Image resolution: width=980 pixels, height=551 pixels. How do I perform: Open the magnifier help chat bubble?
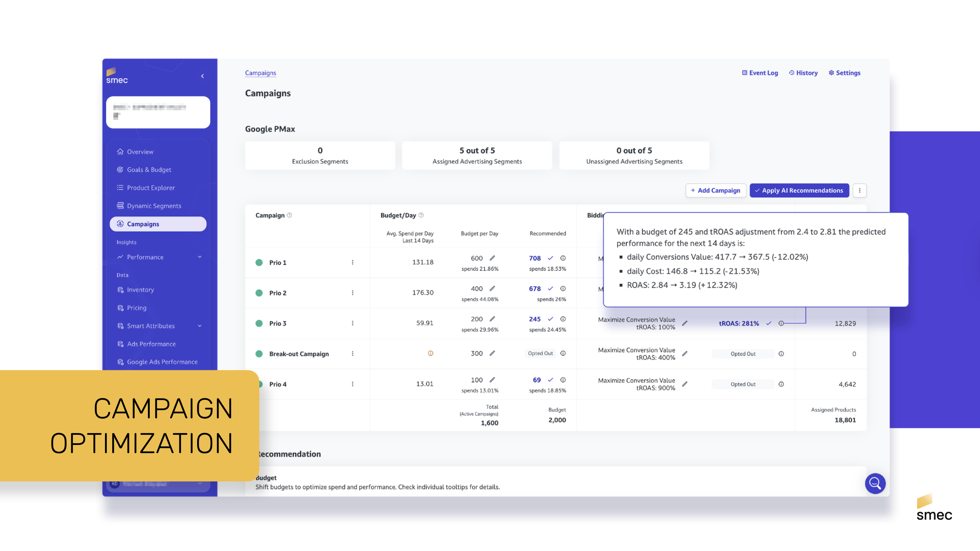[875, 483]
